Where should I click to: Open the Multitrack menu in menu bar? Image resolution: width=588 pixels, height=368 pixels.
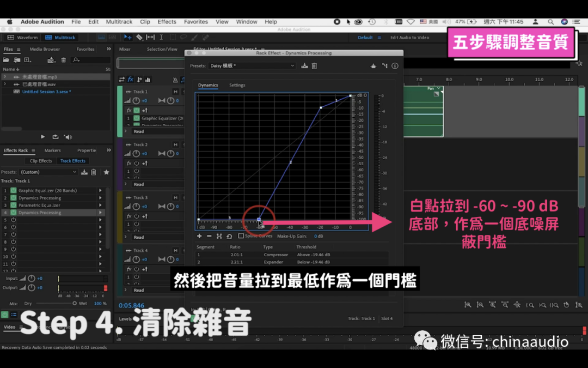pos(119,22)
